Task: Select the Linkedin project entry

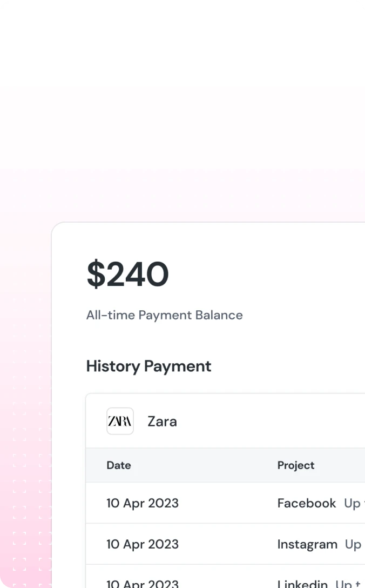Action: coord(302,584)
